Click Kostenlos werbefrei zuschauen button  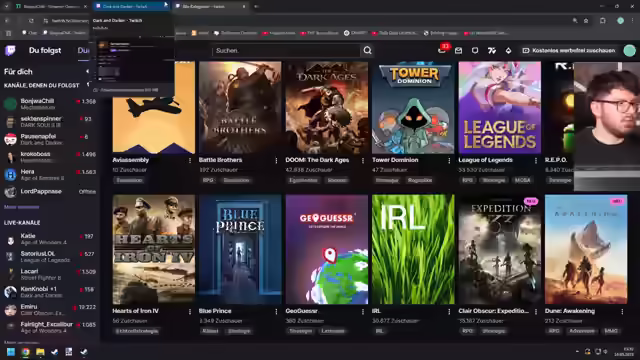(x=569, y=51)
